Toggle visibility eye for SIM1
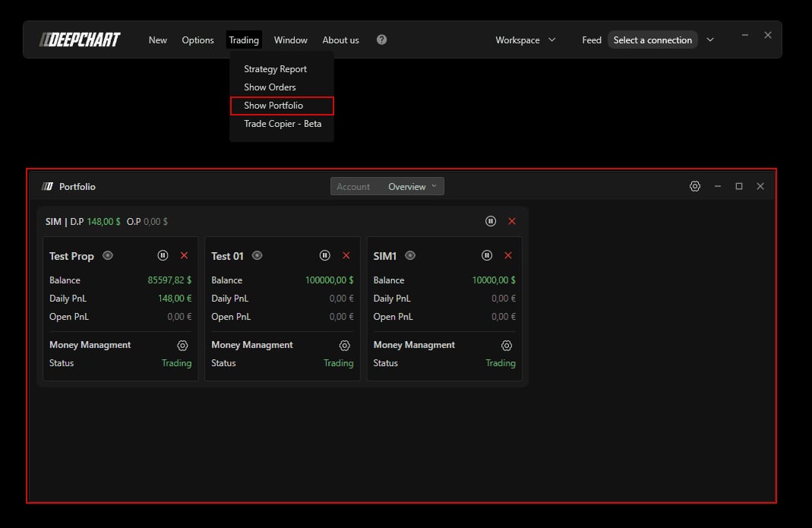The width and height of the screenshot is (812, 528). coord(410,255)
